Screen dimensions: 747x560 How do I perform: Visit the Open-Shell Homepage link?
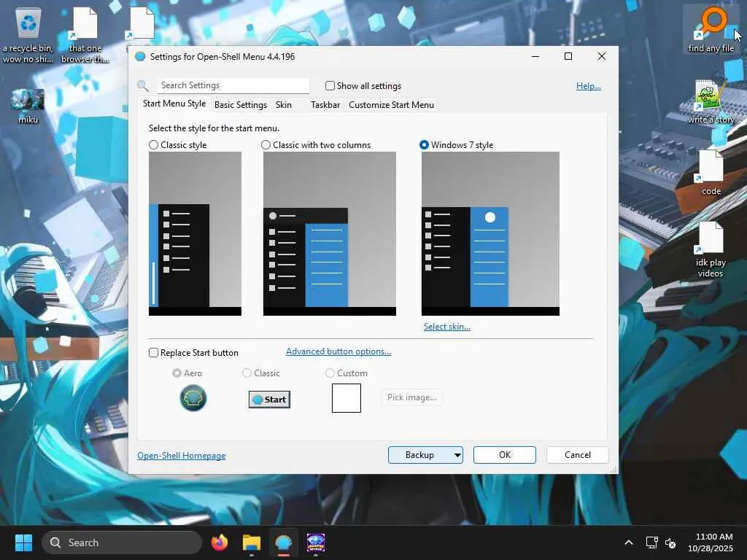pyautogui.click(x=182, y=456)
